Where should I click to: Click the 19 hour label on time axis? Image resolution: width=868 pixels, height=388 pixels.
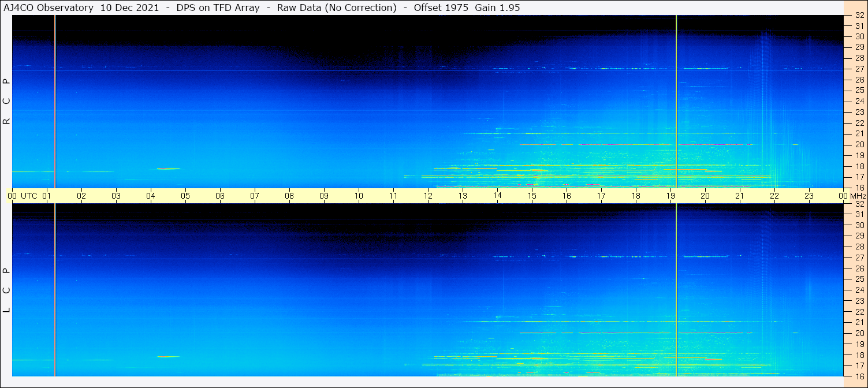click(670, 196)
